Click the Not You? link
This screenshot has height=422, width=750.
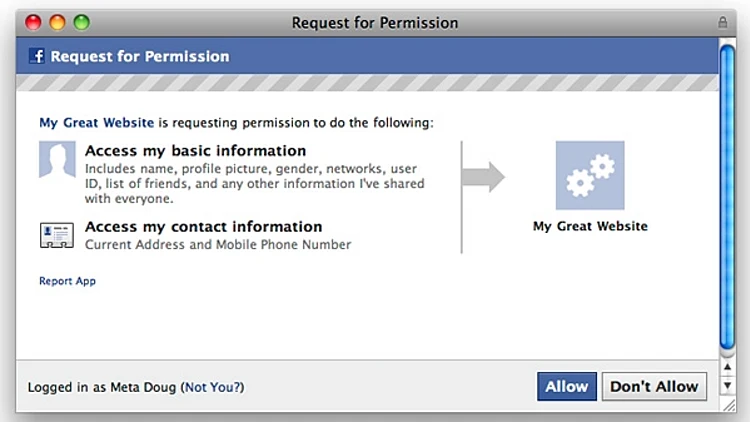tap(213, 387)
